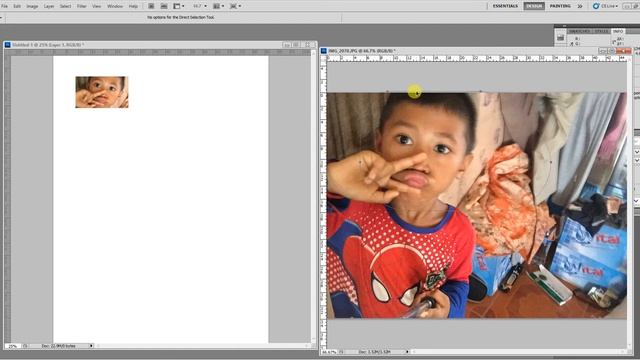Open the File menu
640x360 pixels.
[4, 6]
